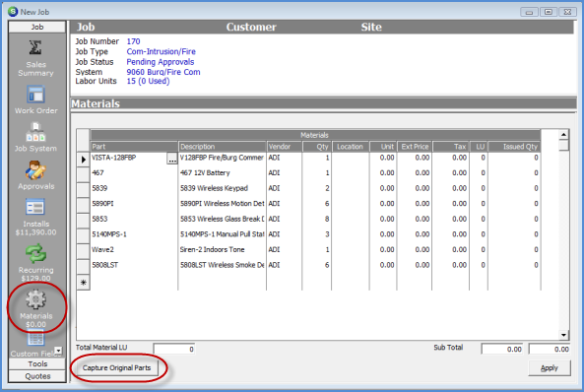Click the Pending Approvals status value
Viewport: 584px width, 392px height.
(x=161, y=62)
